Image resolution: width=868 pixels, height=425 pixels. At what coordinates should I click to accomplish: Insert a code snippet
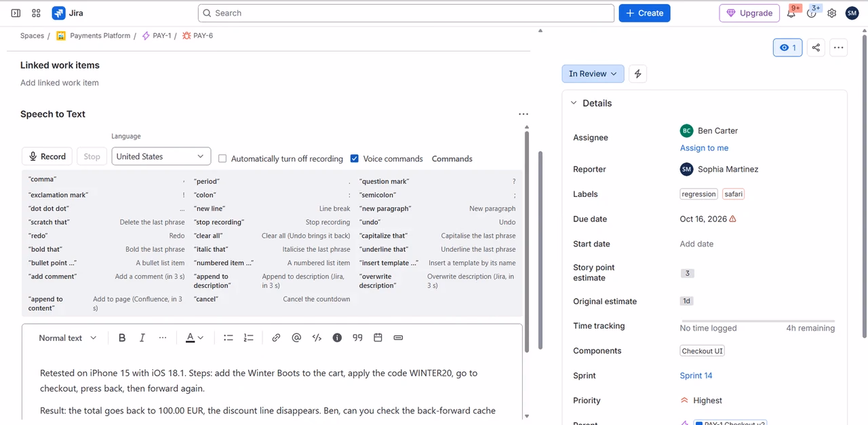(317, 337)
